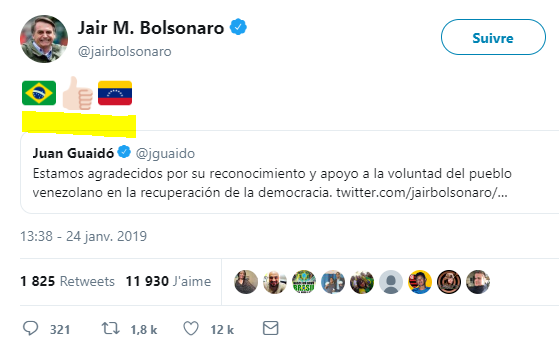Image resolution: width=559 pixels, height=362 pixels.
Task: Open the envelope direct message icon
Action: coord(271,328)
